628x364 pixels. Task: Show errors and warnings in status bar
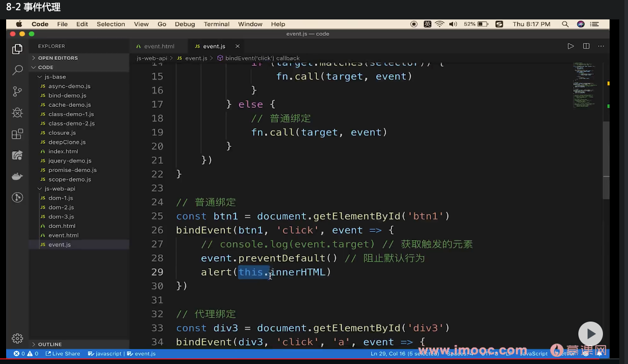pyautogui.click(x=26, y=353)
